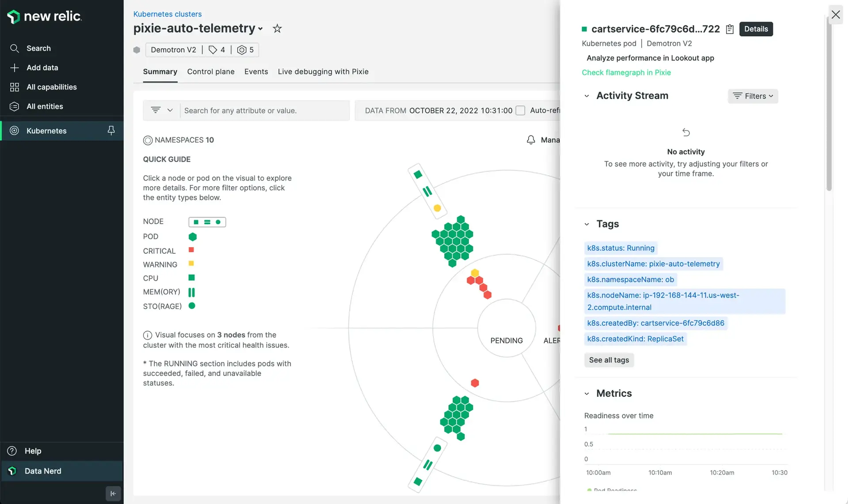Unpin Kubernetes with the pin icon
The width and height of the screenshot is (848, 504).
click(x=111, y=130)
